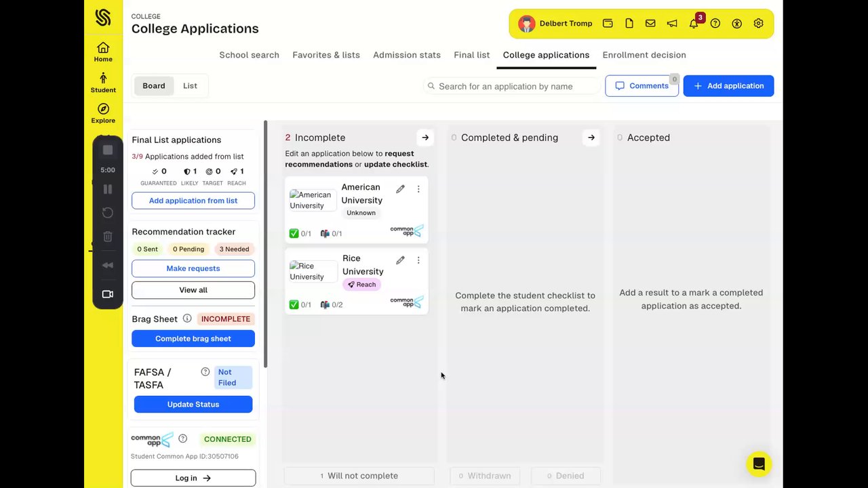Click Update Status for FAFSA / TASFA

point(193,405)
